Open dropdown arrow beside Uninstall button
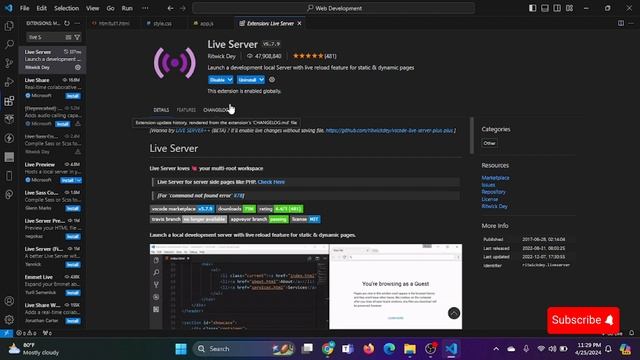 coord(261,80)
